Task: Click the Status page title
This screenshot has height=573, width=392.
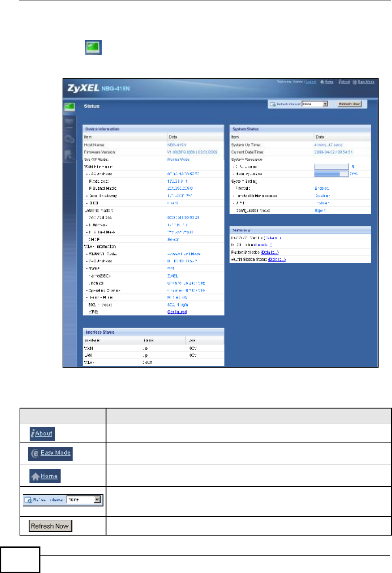Action: tap(92, 106)
